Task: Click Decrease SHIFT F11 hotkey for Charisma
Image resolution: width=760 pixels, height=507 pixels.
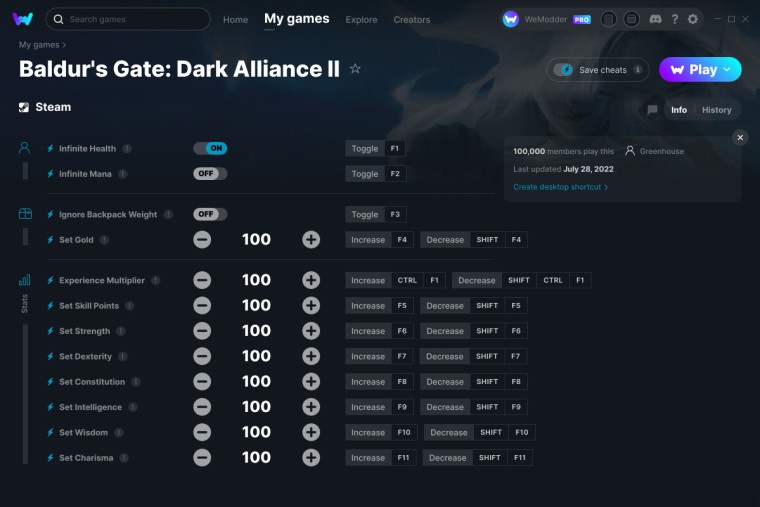Action: (x=477, y=458)
